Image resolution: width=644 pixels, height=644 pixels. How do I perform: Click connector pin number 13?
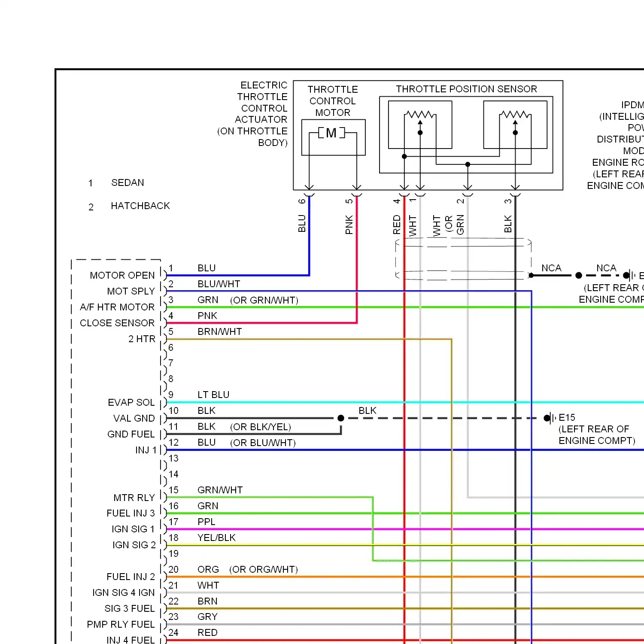tap(173, 458)
